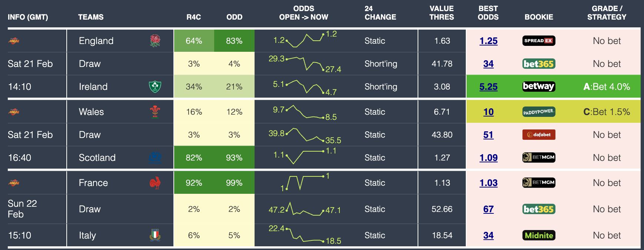Open the dafabet bookie logo

(539, 135)
